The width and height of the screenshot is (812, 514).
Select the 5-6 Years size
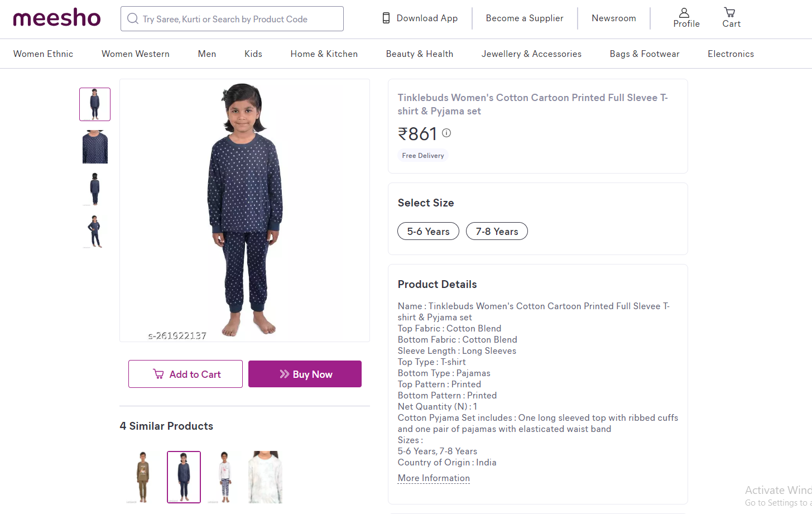tap(428, 231)
